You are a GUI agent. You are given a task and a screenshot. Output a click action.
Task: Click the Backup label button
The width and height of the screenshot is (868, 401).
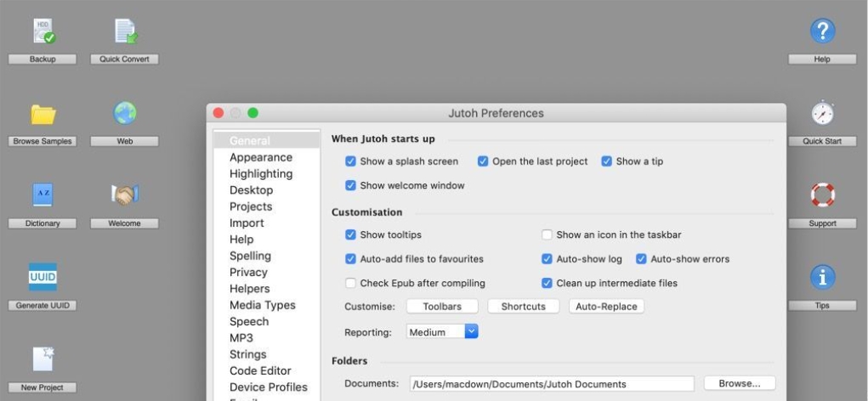(x=42, y=59)
